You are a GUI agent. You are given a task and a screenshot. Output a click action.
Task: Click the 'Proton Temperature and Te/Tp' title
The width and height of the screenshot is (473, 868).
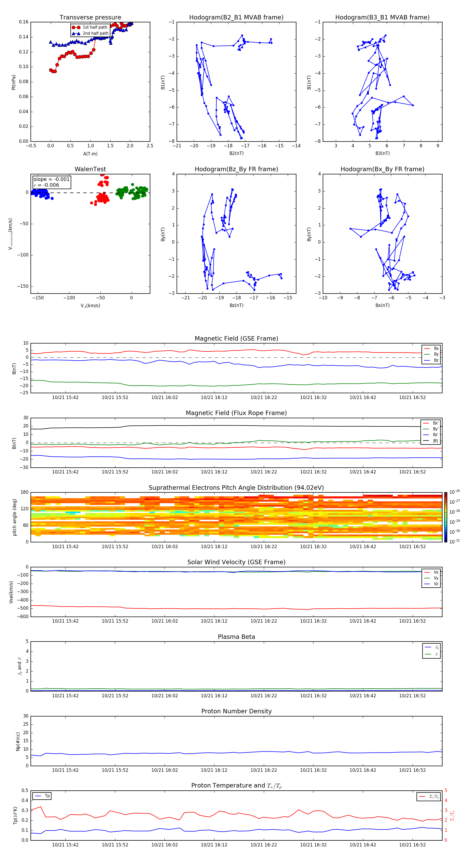[x=236, y=786]
